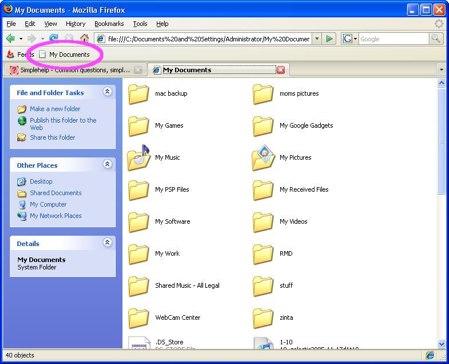Open the Back history dropdown arrow

point(21,39)
